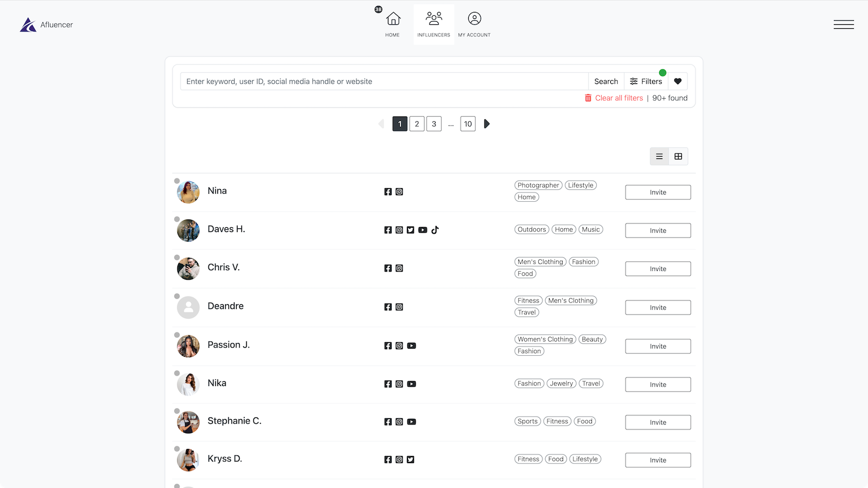Open Passion J.'s YouTube channel icon
This screenshot has height=488, width=868.
click(412, 345)
